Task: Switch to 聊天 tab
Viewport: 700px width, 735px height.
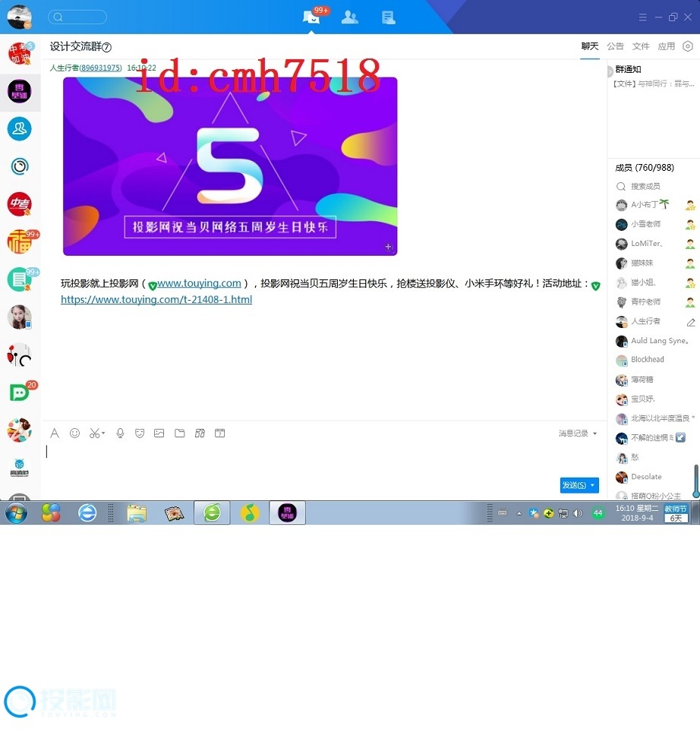Action: coord(590,46)
